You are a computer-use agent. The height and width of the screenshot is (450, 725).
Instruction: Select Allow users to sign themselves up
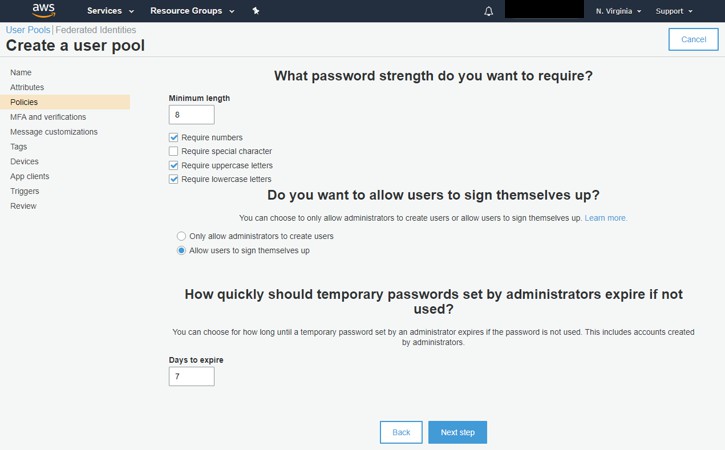pos(181,251)
